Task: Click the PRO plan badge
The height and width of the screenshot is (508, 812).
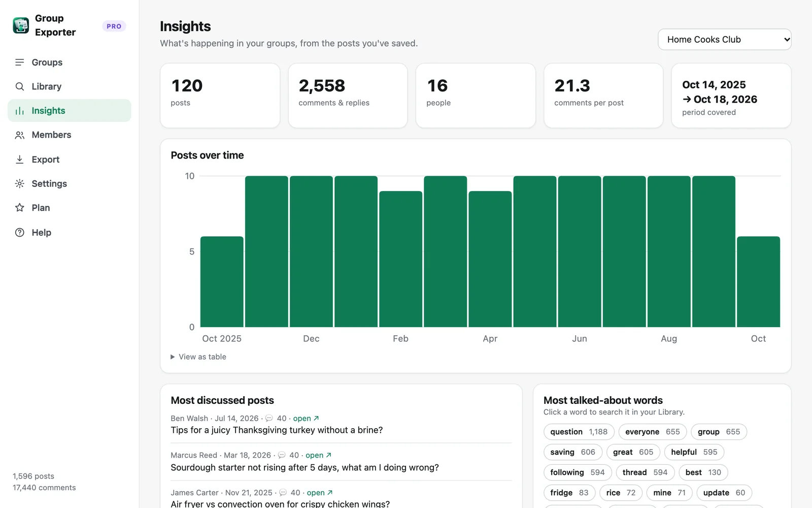Action: 114,26
